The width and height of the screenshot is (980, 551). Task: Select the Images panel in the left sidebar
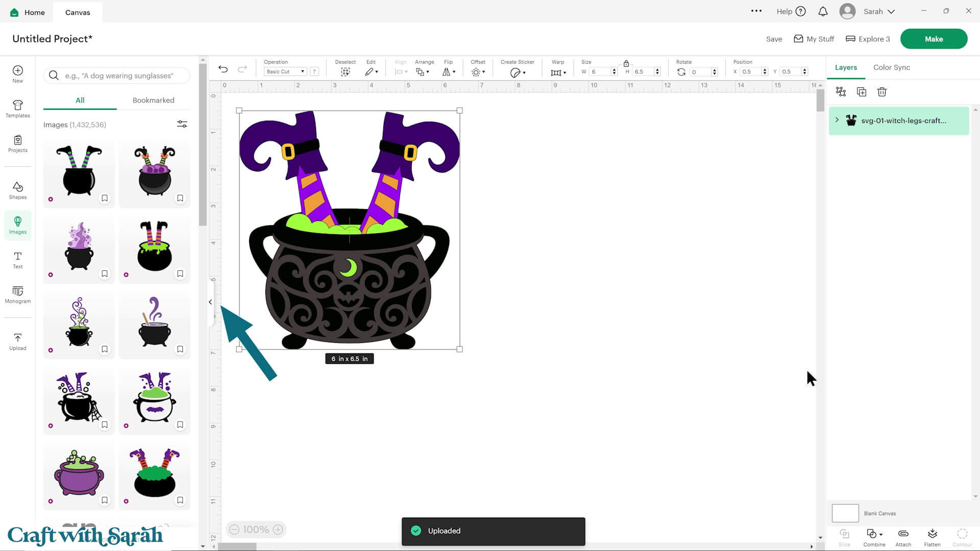[x=17, y=225]
